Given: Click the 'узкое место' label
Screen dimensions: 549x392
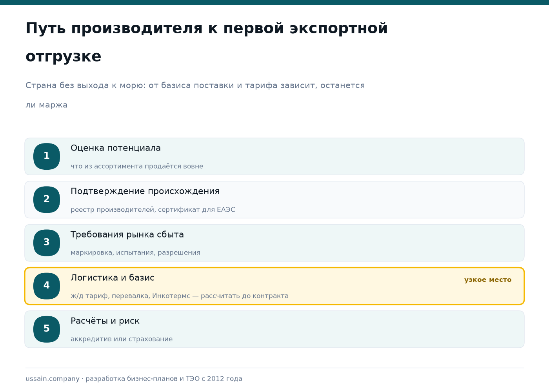Looking at the screenshot, I should (488, 280).
